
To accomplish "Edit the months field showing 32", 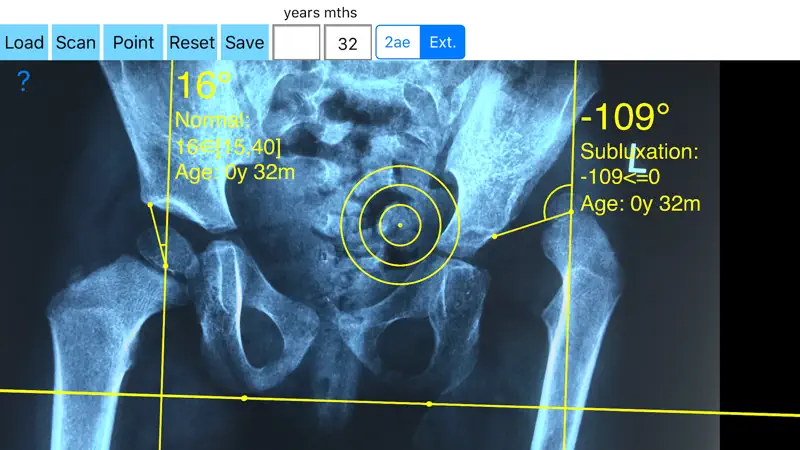I will pyautogui.click(x=348, y=42).
